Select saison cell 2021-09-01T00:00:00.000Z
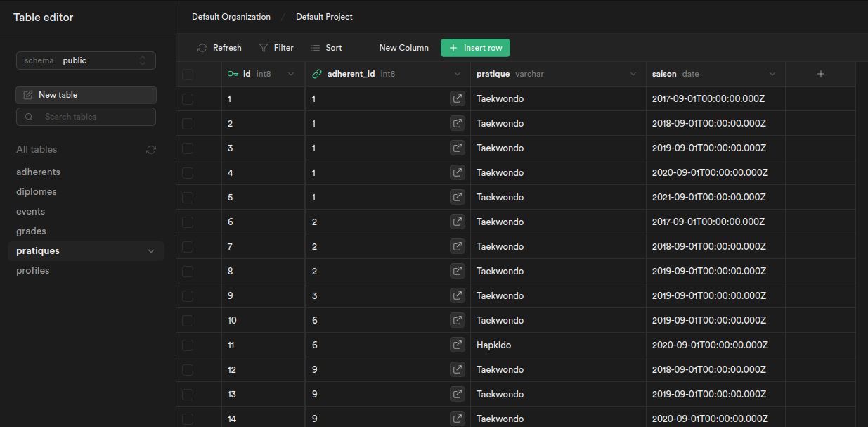868x427 pixels. coord(715,198)
